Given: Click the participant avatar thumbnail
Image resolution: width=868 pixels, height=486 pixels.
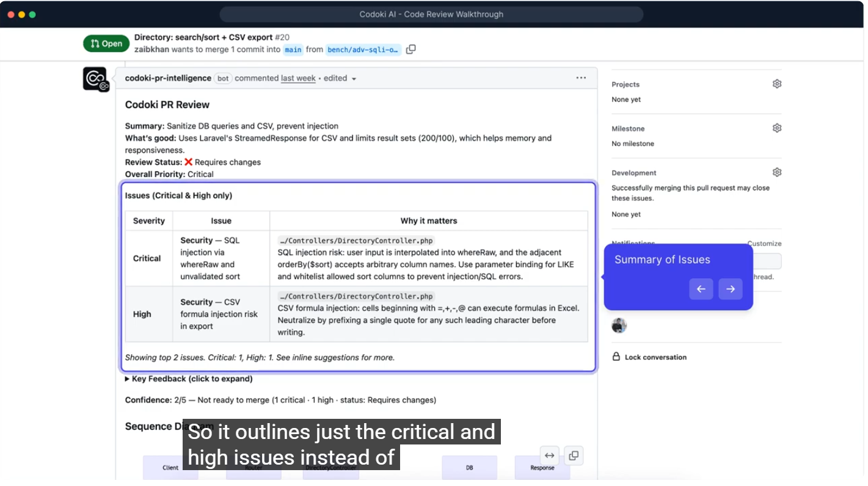Looking at the screenshot, I should [619, 325].
